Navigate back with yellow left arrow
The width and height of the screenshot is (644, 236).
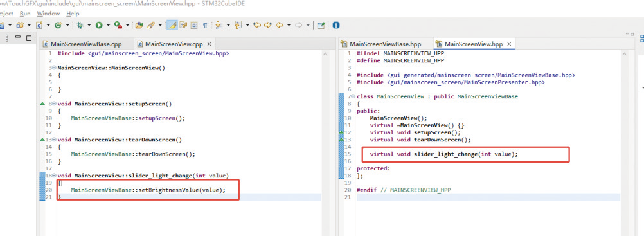coord(280,25)
